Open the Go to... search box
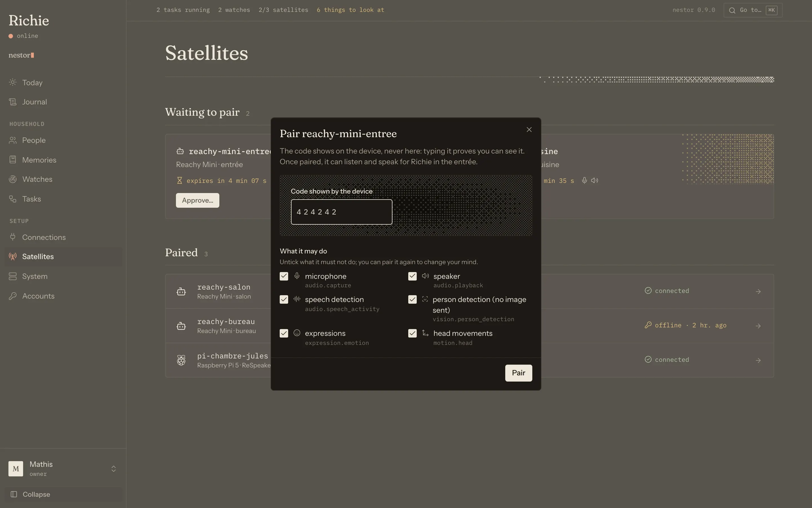This screenshot has width=812, height=508. [753, 10]
